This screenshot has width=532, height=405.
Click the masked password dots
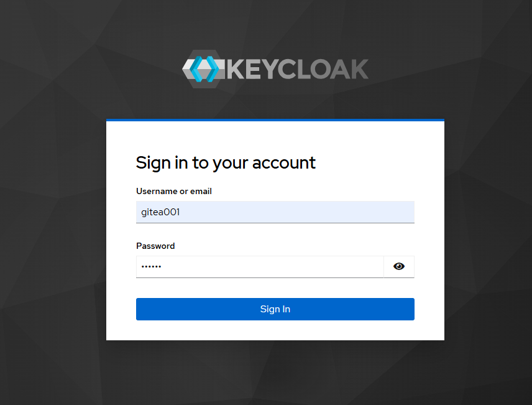151,267
